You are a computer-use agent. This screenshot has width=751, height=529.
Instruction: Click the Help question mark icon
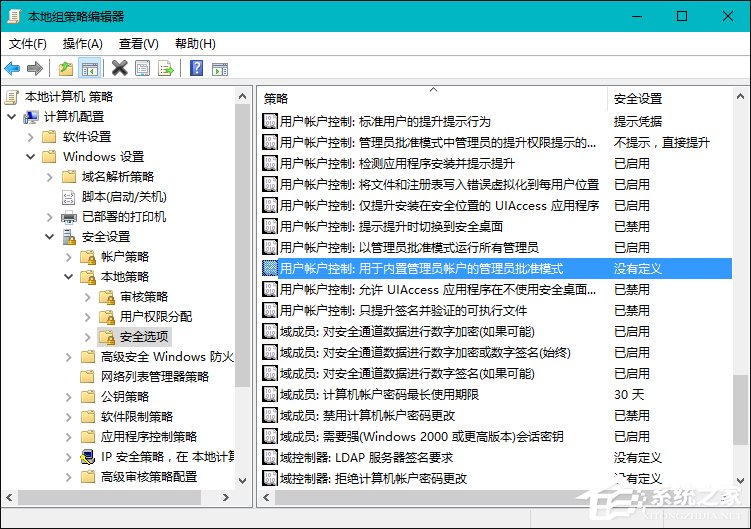pos(196,69)
